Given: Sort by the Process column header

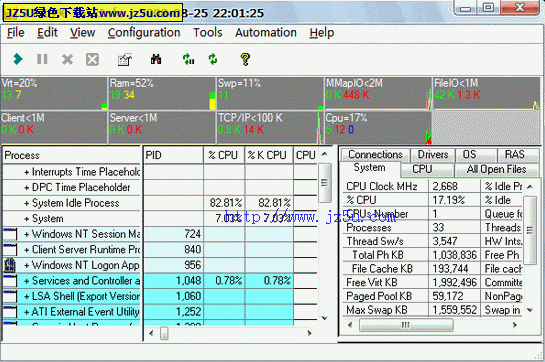Looking at the screenshot, I should (72, 155).
